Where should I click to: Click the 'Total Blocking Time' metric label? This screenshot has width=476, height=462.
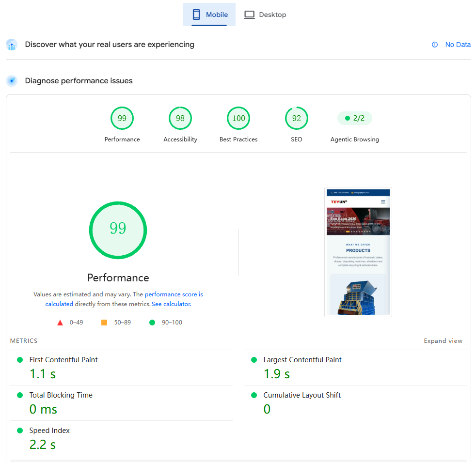[x=61, y=395]
